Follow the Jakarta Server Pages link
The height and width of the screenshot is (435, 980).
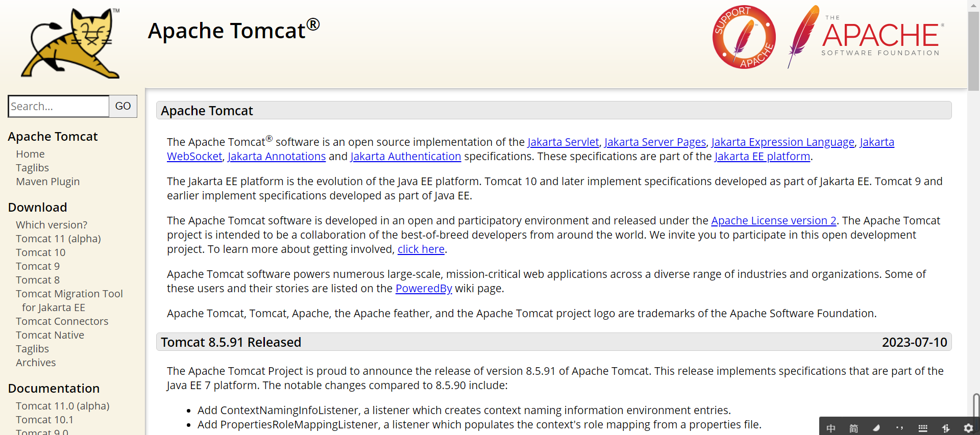click(x=655, y=142)
